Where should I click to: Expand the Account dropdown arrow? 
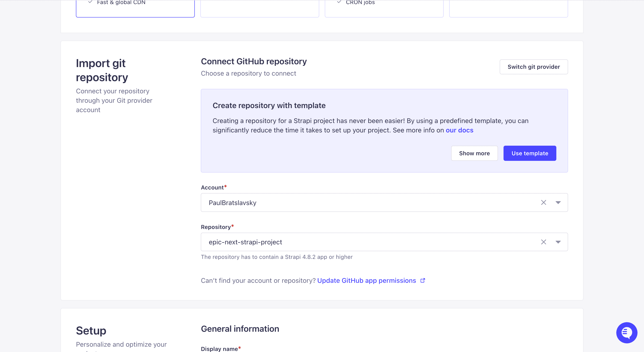pos(558,202)
